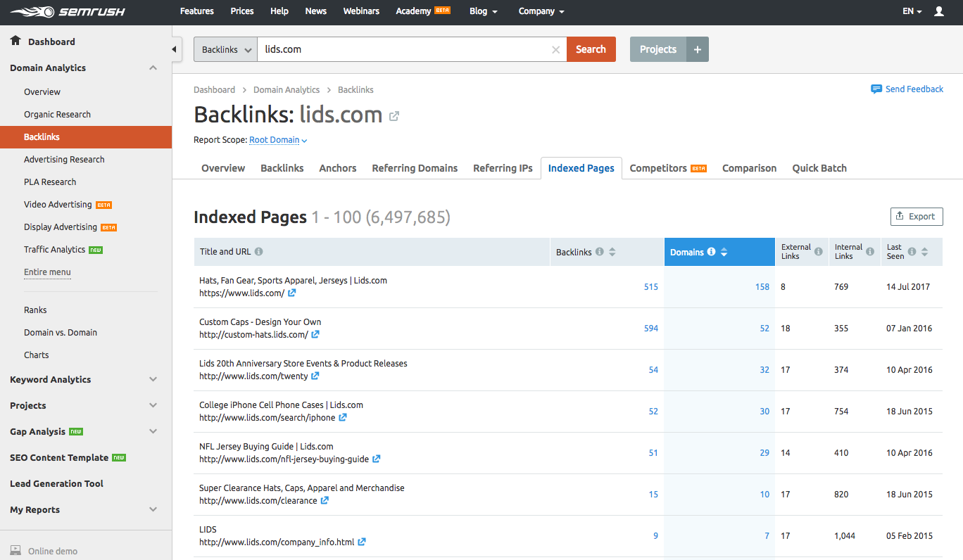Viewport: 963px width, 560px height.
Task: Open external link for custom-hats.lids.com
Action: click(x=315, y=335)
